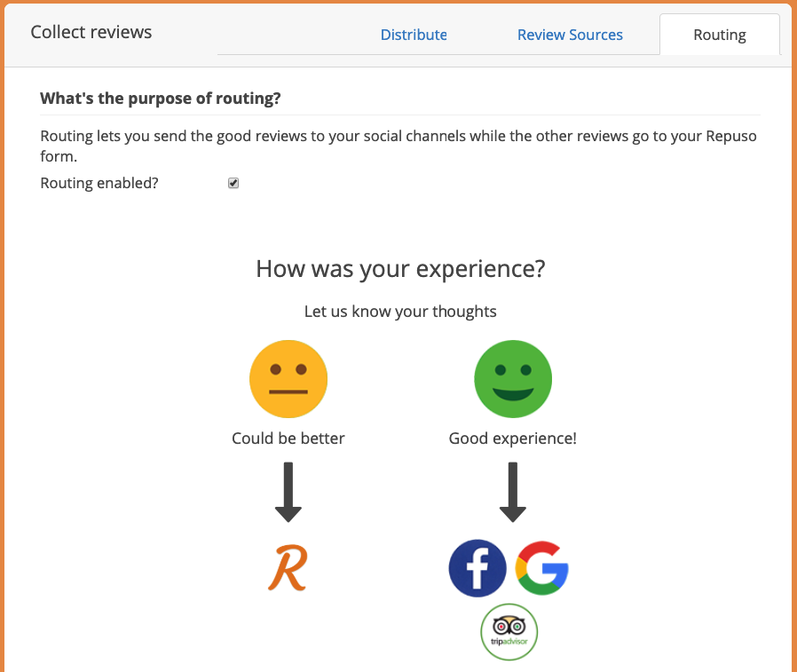Viewport: 797px width, 672px height.
Task: Click What's the purpose of routing heading
Action: (161, 99)
